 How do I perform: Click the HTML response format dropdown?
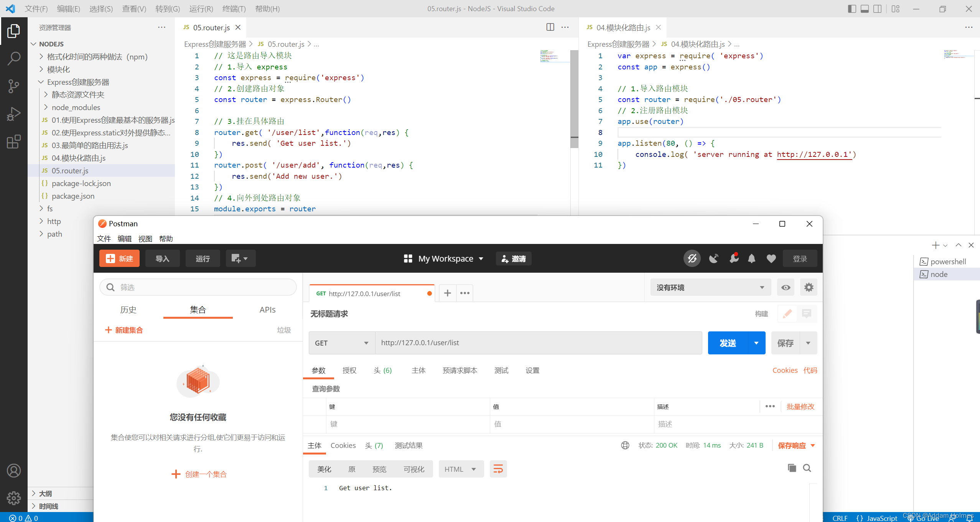click(x=458, y=469)
